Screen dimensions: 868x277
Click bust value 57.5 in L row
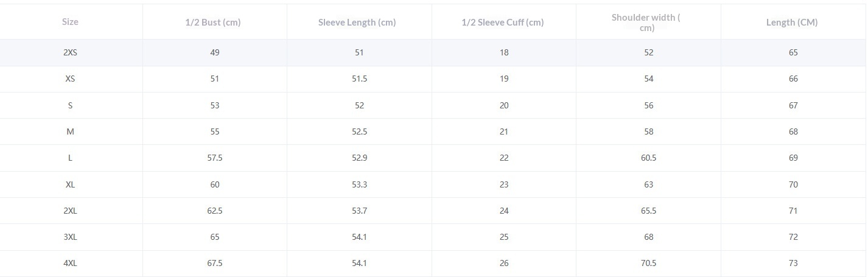pyautogui.click(x=215, y=158)
